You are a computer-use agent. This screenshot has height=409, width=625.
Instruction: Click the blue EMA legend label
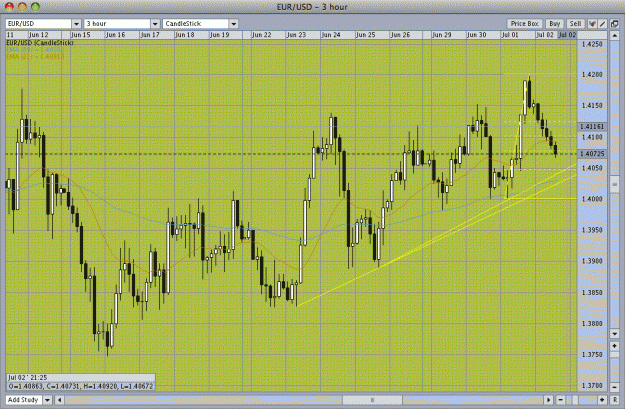(35, 50)
